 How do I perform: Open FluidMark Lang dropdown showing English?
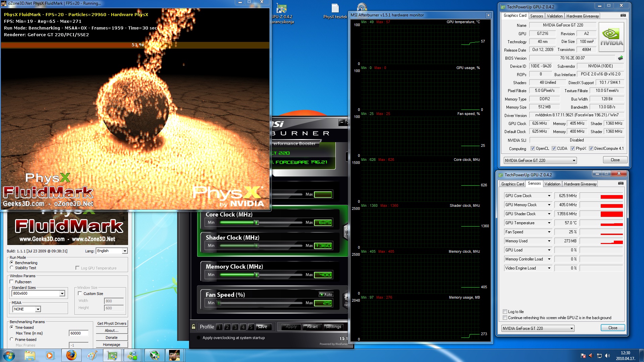coord(112,251)
